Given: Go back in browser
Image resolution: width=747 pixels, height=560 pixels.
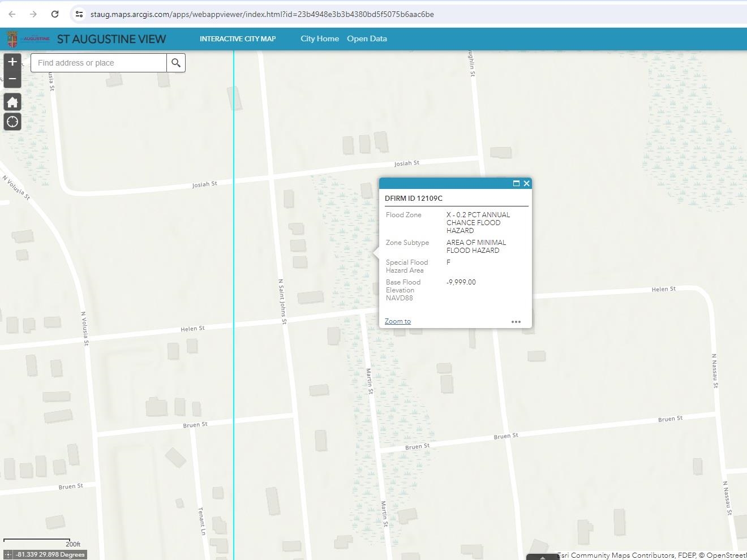Looking at the screenshot, I should click(x=12, y=14).
